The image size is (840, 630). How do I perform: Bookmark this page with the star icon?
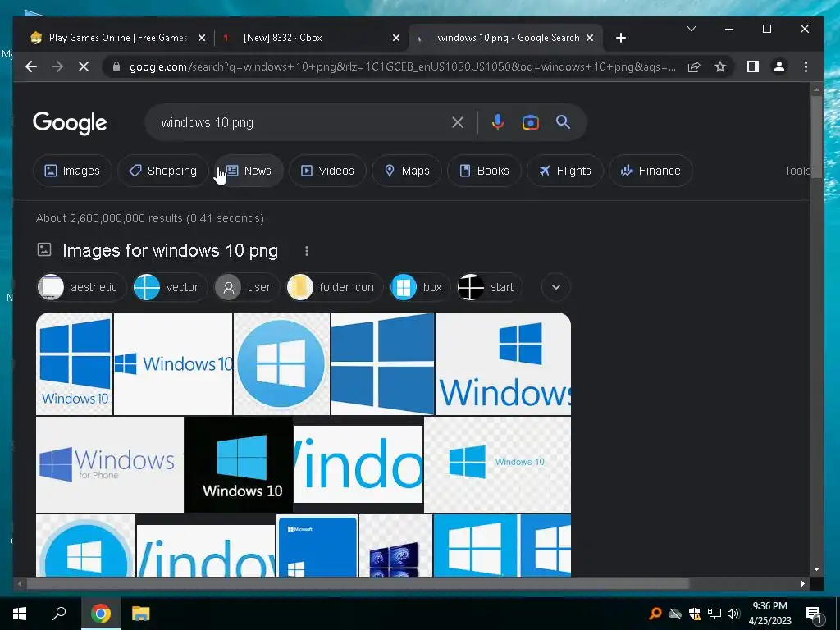(720, 67)
